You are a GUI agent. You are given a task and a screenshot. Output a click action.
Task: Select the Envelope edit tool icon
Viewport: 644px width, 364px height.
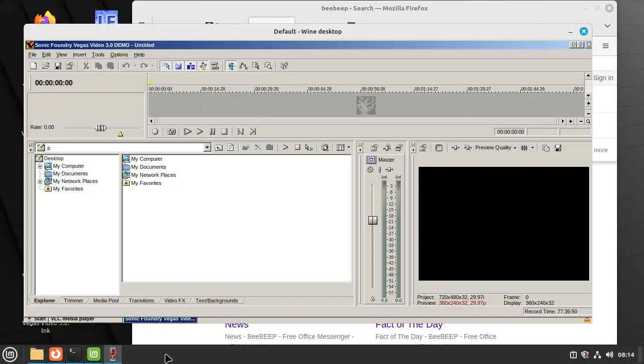click(243, 66)
